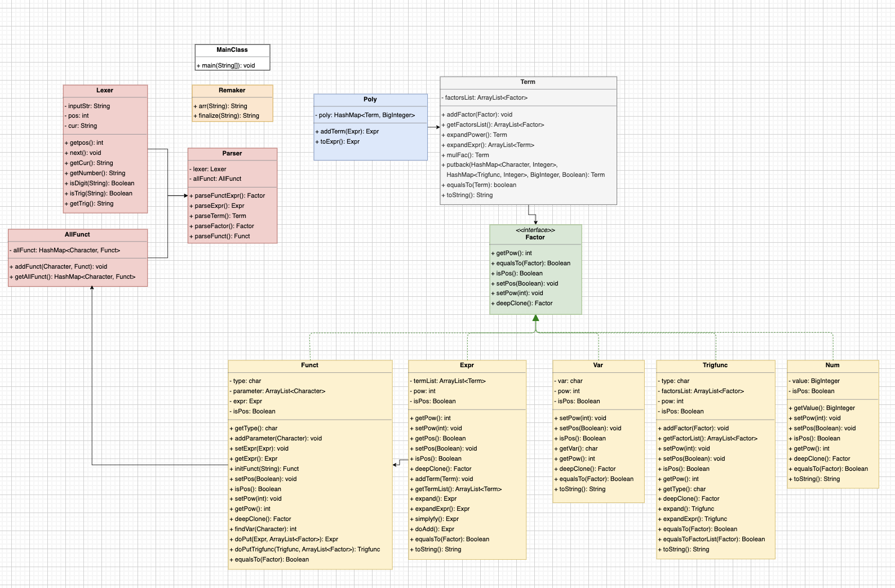Click the AllFunct class header
Image resolution: width=895 pixels, height=588 pixels.
[x=77, y=234]
